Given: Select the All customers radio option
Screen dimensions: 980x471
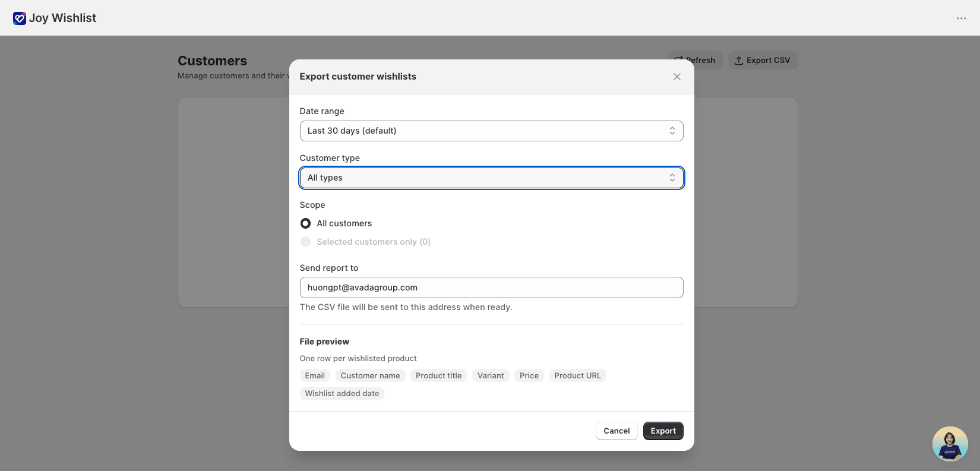Looking at the screenshot, I should point(305,223).
